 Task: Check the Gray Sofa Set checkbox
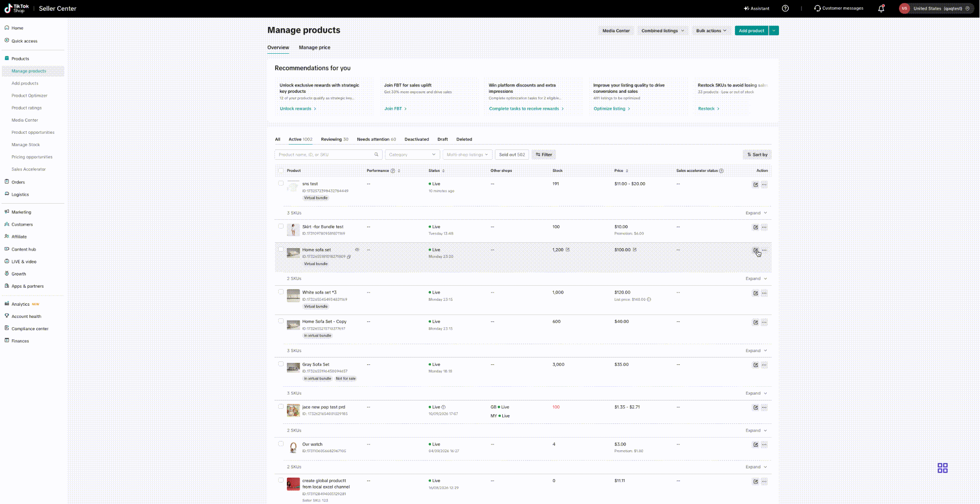(281, 364)
